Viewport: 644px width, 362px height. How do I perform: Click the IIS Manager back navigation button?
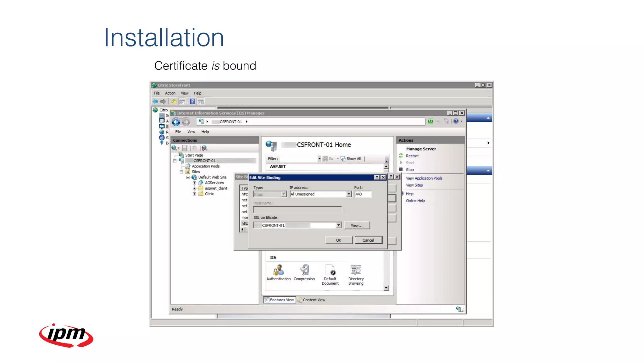pyautogui.click(x=176, y=122)
